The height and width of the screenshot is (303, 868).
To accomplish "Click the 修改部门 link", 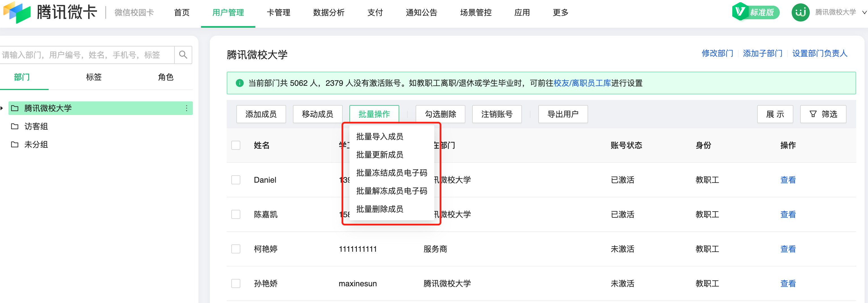I will 717,53.
